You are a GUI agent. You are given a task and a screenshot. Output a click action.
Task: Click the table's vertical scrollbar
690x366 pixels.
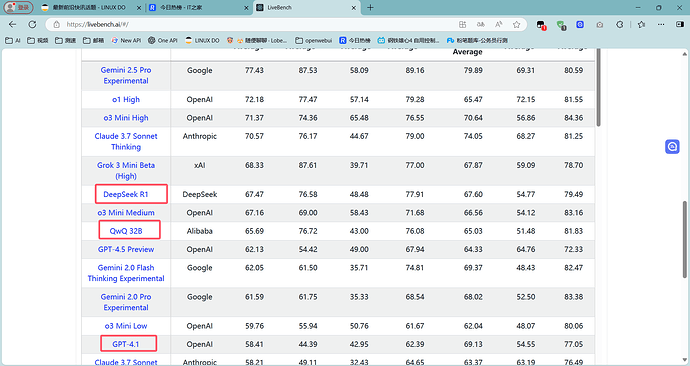pos(598,88)
